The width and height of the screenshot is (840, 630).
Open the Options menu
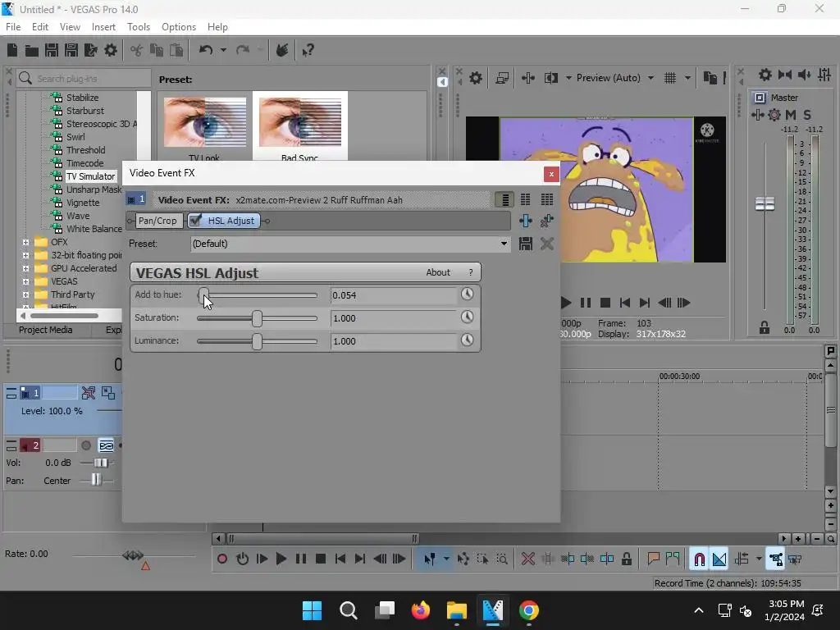point(178,27)
